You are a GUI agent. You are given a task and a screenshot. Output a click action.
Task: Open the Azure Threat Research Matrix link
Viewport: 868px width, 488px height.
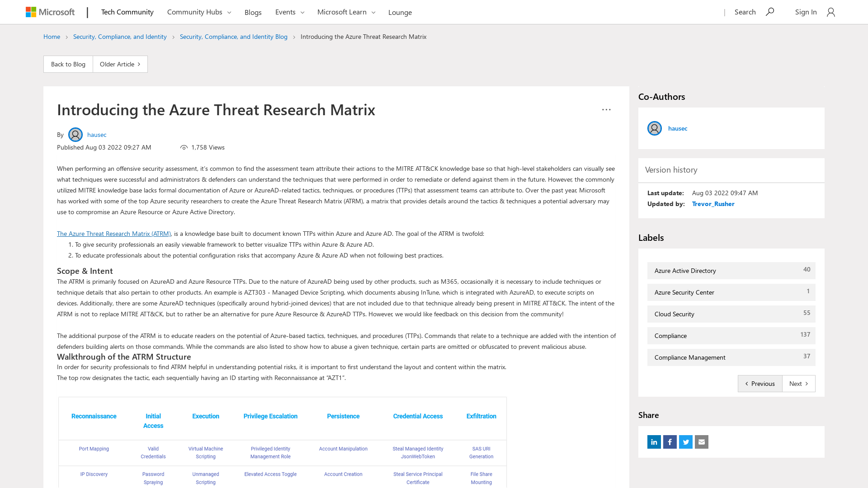click(113, 234)
